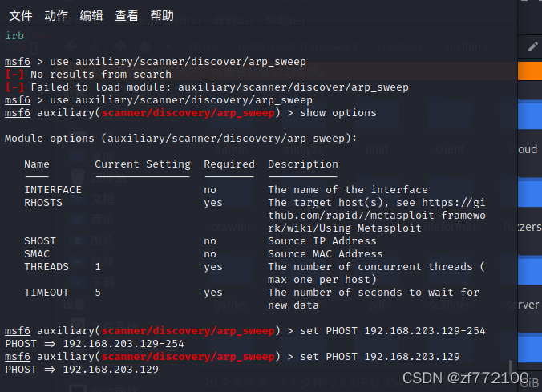542x392 pixels.
Task: Click the "Module options" heading line
Action: coord(180,139)
